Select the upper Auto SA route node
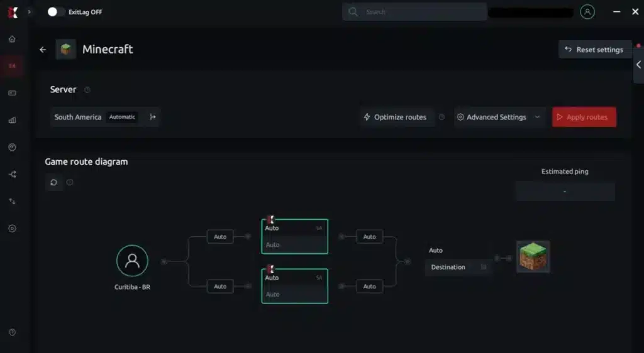This screenshot has height=353, width=644. coord(294,237)
